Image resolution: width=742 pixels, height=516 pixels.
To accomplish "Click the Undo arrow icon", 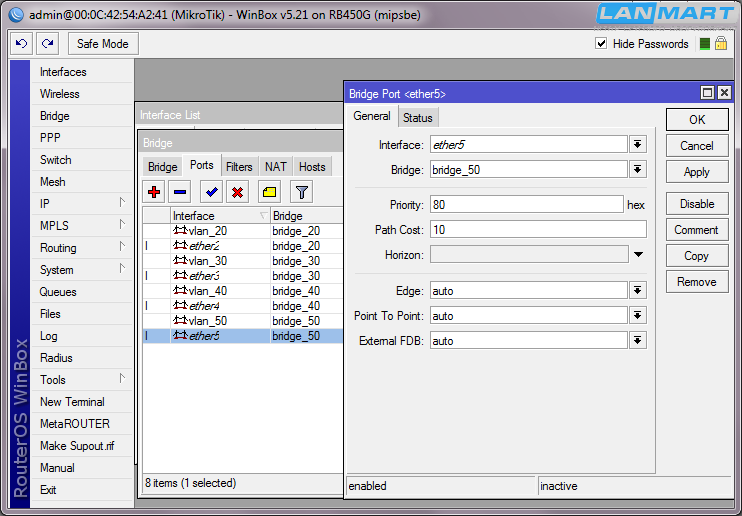I will (21, 44).
